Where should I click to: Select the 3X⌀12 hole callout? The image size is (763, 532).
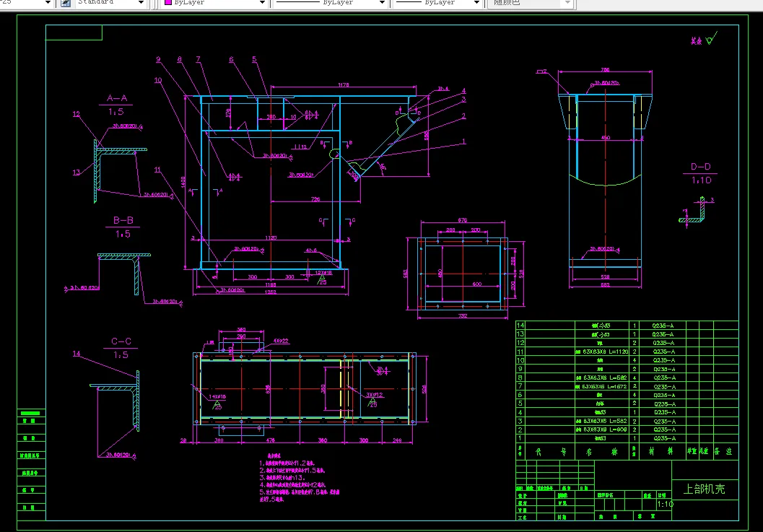point(374,395)
